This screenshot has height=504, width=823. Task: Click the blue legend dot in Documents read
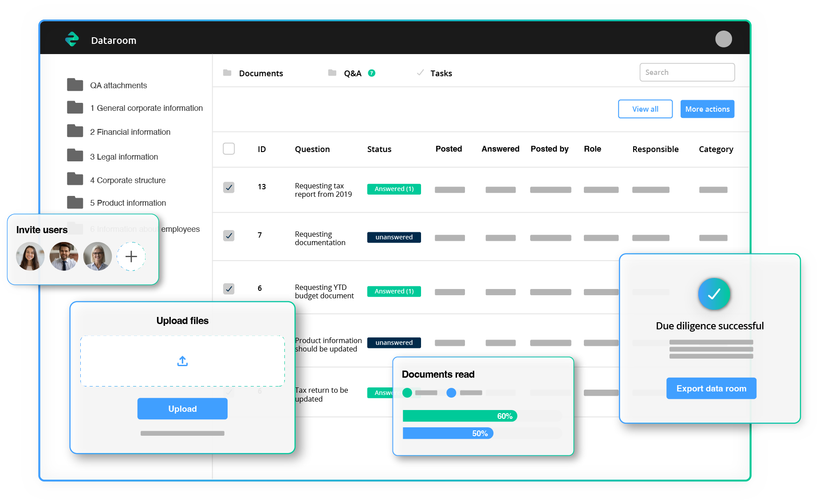pyautogui.click(x=451, y=393)
